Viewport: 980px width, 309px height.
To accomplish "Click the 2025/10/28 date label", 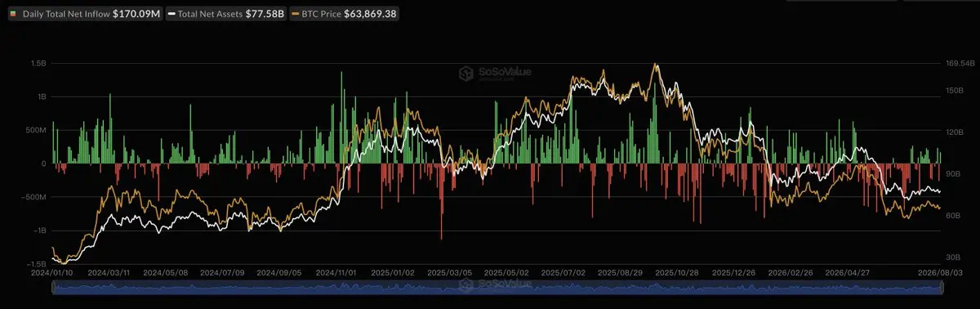I will pyautogui.click(x=675, y=272).
